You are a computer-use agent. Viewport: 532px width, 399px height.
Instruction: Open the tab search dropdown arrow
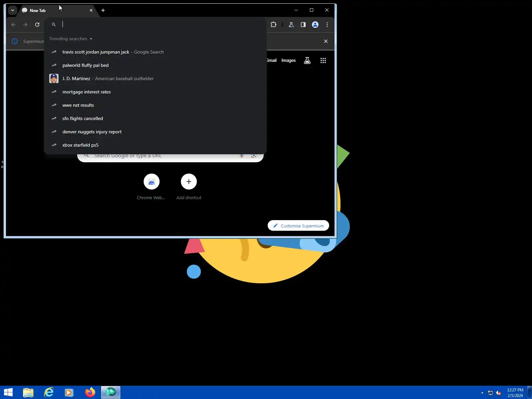tap(12, 10)
